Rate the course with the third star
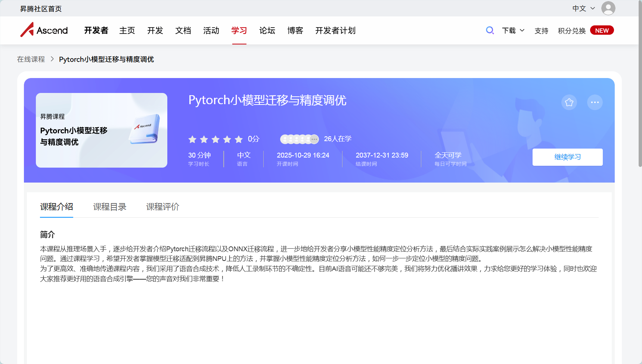The height and width of the screenshot is (364, 642). [x=215, y=139]
